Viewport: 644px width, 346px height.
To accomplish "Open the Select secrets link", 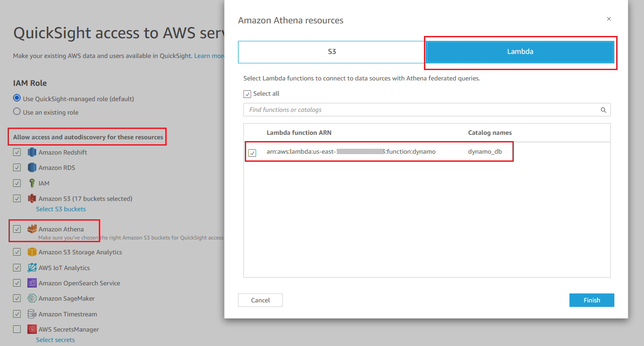I will pos(55,340).
